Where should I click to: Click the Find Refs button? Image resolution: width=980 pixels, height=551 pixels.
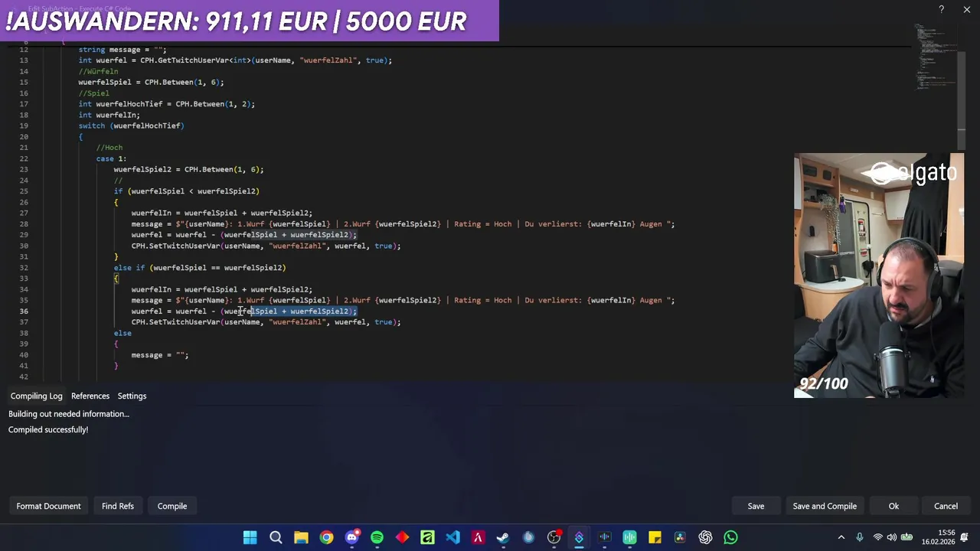(x=118, y=506)
